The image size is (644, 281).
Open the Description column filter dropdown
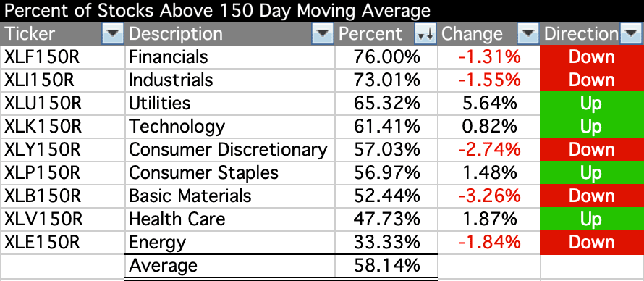323,34
